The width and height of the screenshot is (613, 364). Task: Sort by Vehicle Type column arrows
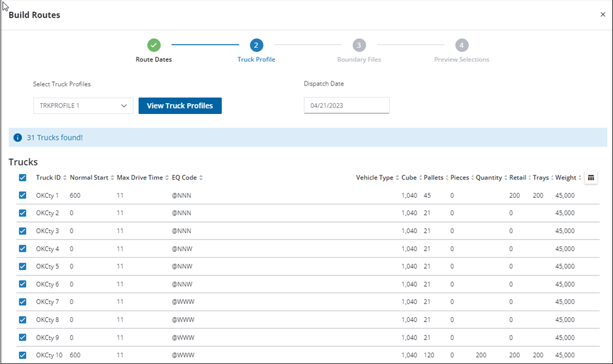tap(397, 178)
